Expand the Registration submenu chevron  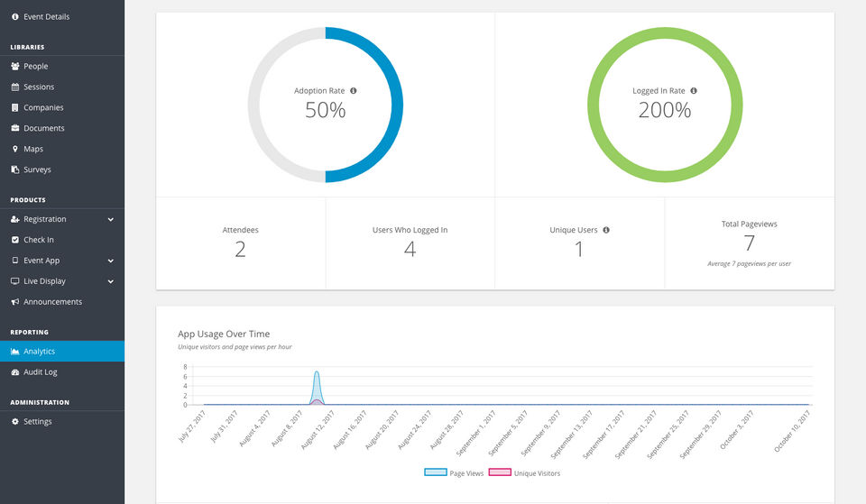coord(110,219)
